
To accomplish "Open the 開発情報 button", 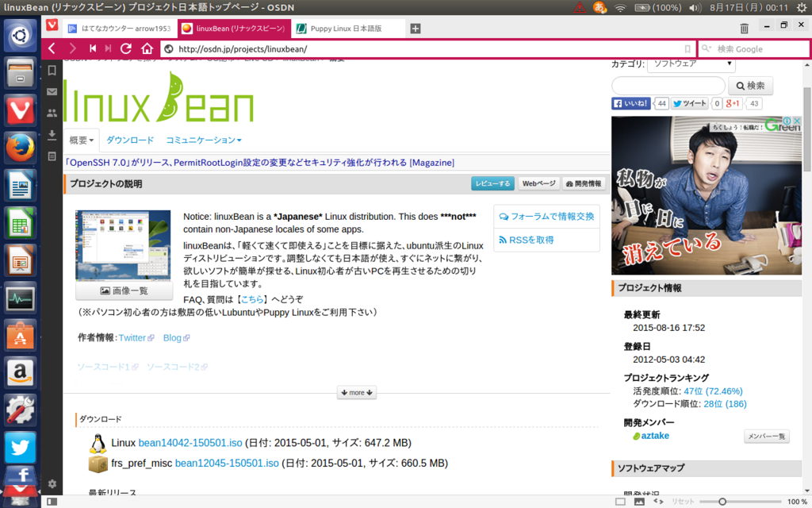I will [x=584, y=183].
